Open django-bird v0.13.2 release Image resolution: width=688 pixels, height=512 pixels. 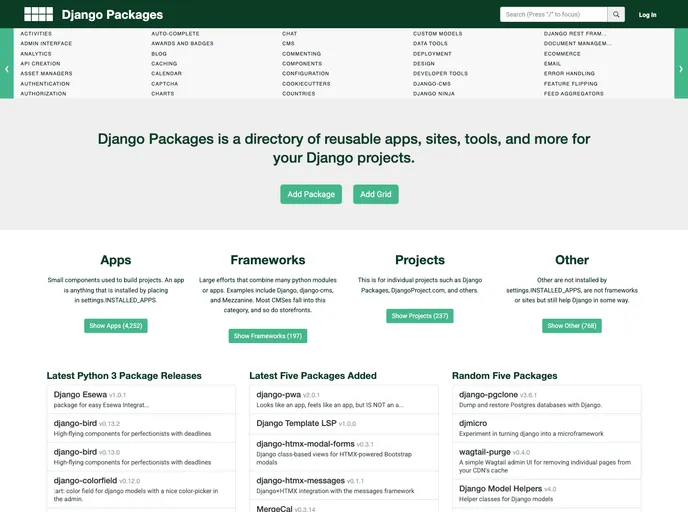[75, 423]
